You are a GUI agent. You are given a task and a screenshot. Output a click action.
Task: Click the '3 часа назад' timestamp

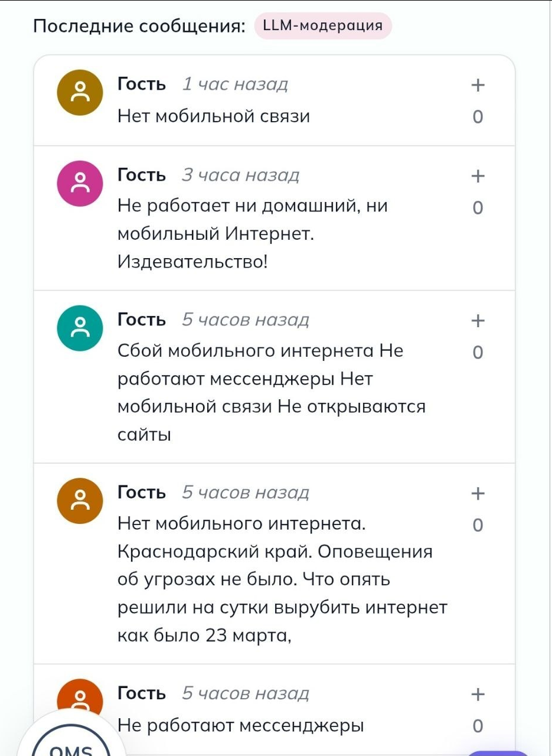[x=240, y=175]
